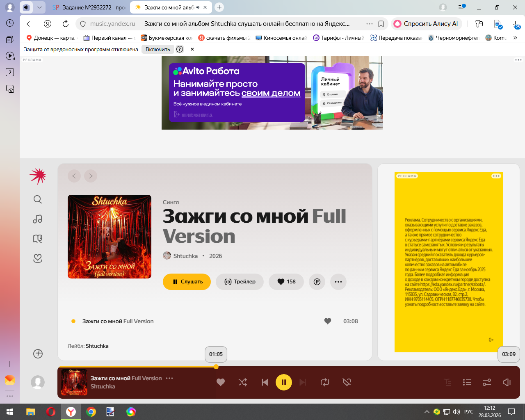The image size is (525, 420).
Task: Open the mail icon in browser sidebar
Action: (10, 380)
